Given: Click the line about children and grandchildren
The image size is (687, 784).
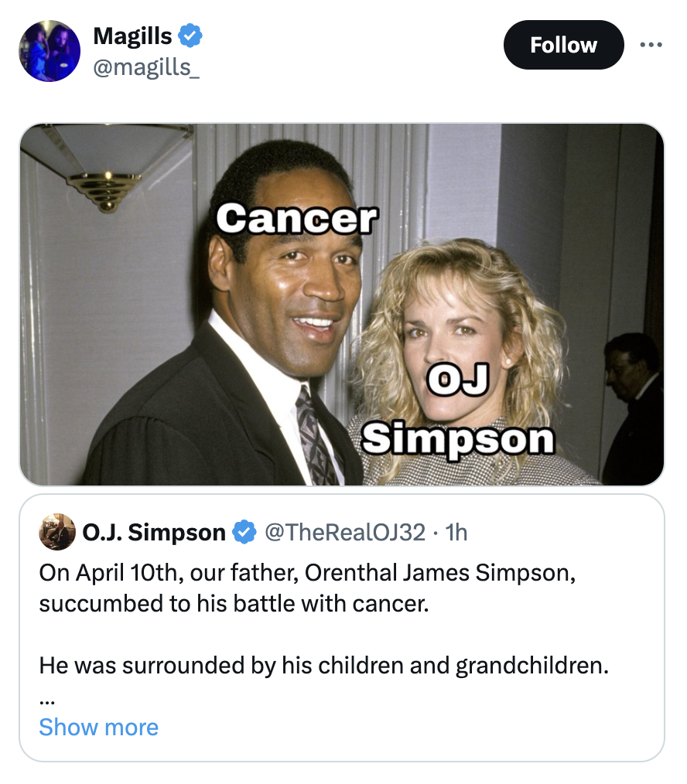Looking at the screenshot, I should 323,666.
